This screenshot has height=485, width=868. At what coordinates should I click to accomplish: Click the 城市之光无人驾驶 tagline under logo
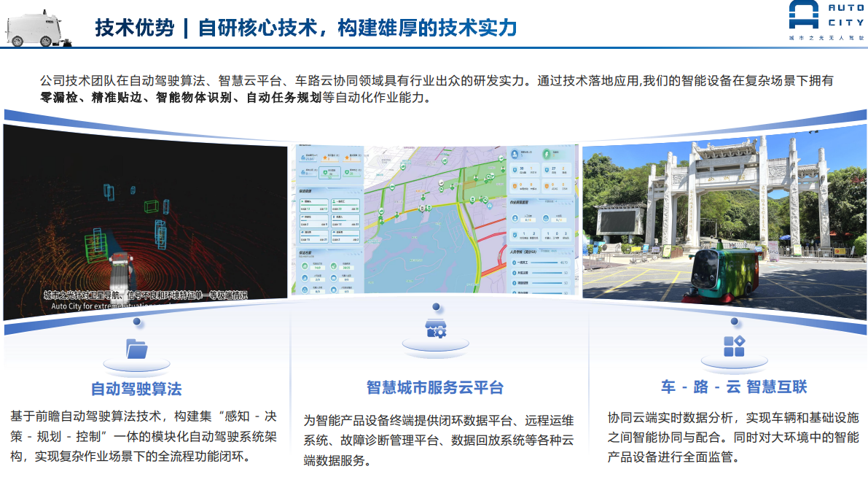click(826, 38)
